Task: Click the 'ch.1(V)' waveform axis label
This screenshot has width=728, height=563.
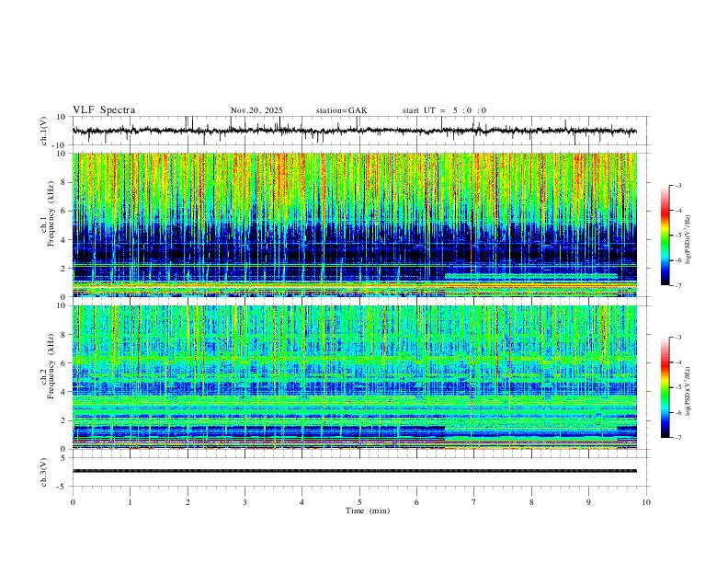Action: pos(44,131)
